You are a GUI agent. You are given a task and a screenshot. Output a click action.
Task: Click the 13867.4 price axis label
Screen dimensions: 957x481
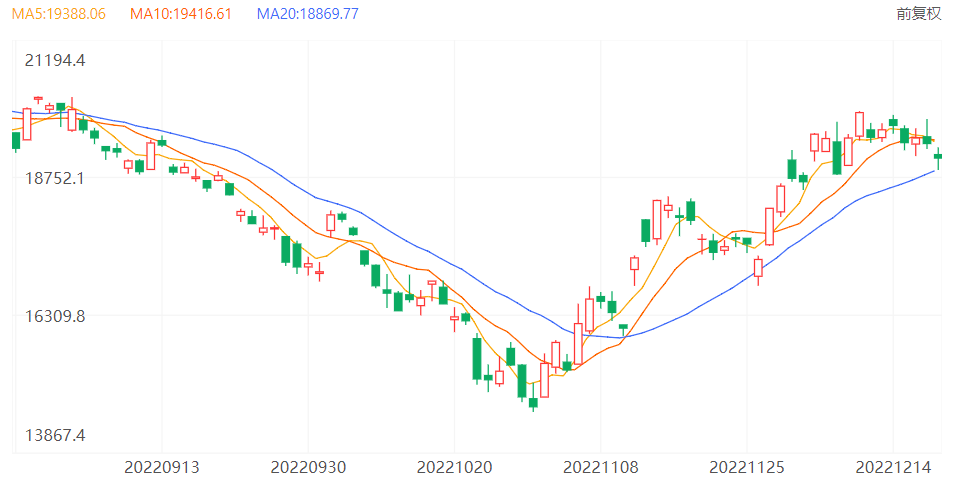pyautogui.click(x=55, y=436)
